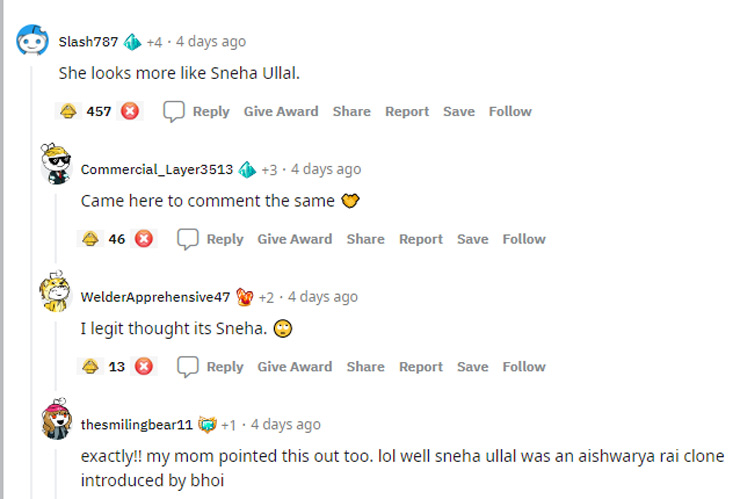This screenshot has width=740, height=499.
Task: Open Slash787's avatar profile
Action: (x=33, y=41)
